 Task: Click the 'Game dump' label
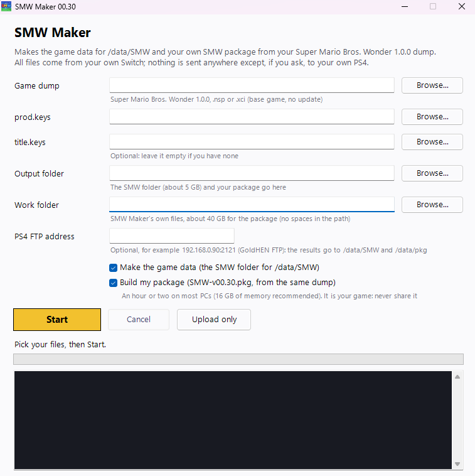pyautogui.click(x=36, y=86)
